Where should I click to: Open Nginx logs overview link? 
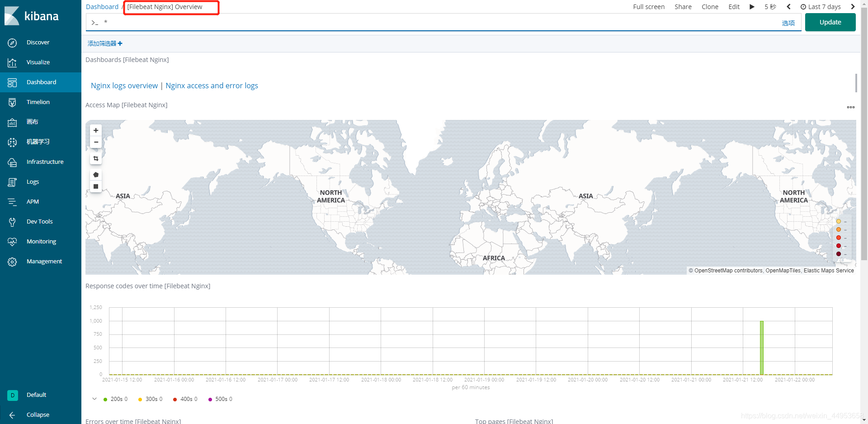124,86
